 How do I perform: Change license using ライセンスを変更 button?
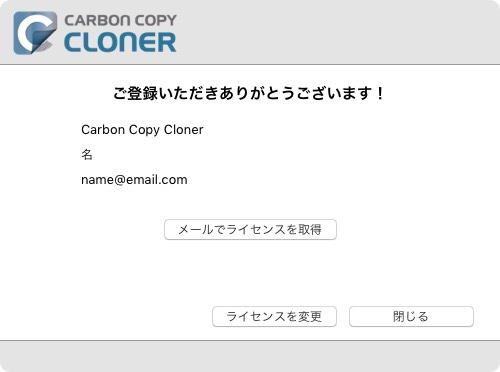coord(274,316)
